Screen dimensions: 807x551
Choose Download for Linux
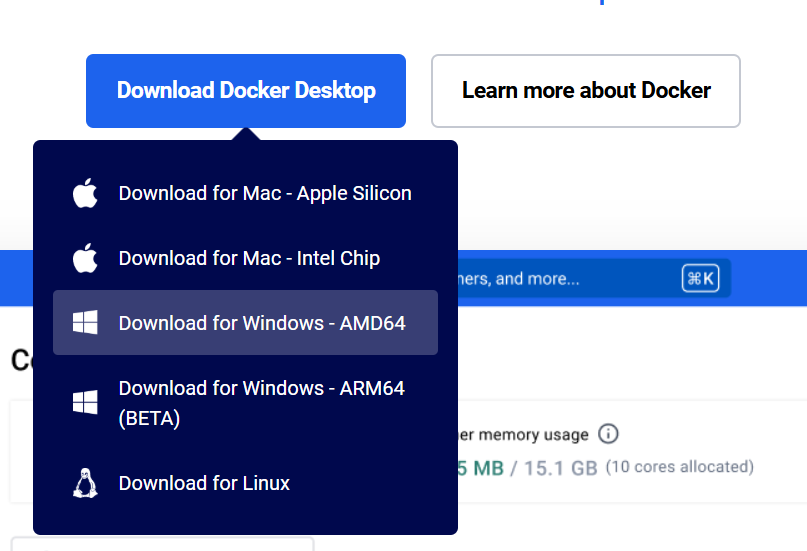(x=245, y=483)
